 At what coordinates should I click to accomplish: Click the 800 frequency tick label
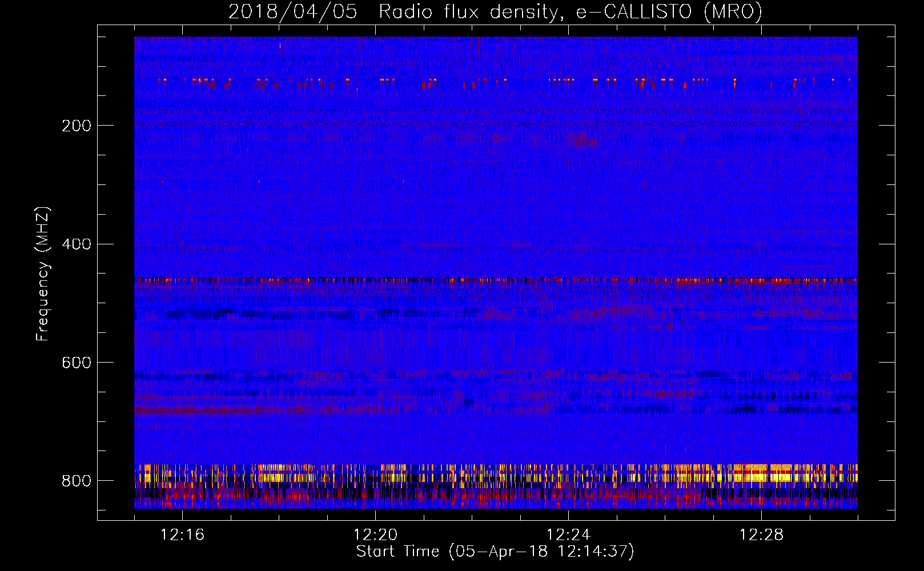click(x=77, y=481)
